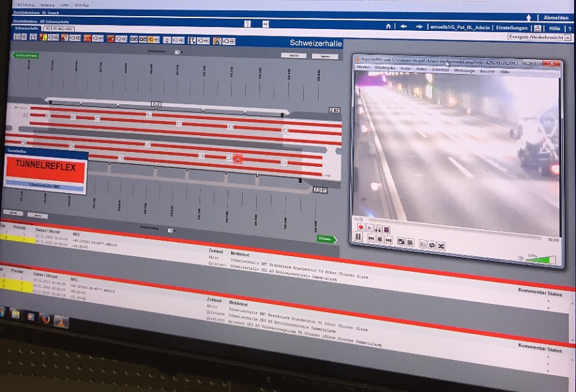Click the red TUNNELREFLEX button
The image size is (576, 392).
[46, 168]
